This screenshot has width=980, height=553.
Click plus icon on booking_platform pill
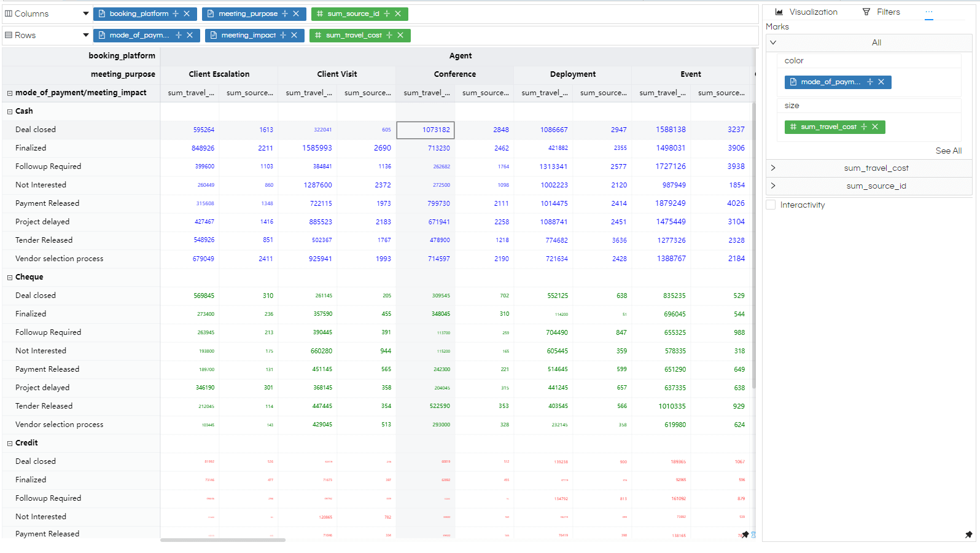(x=176, y=14)
